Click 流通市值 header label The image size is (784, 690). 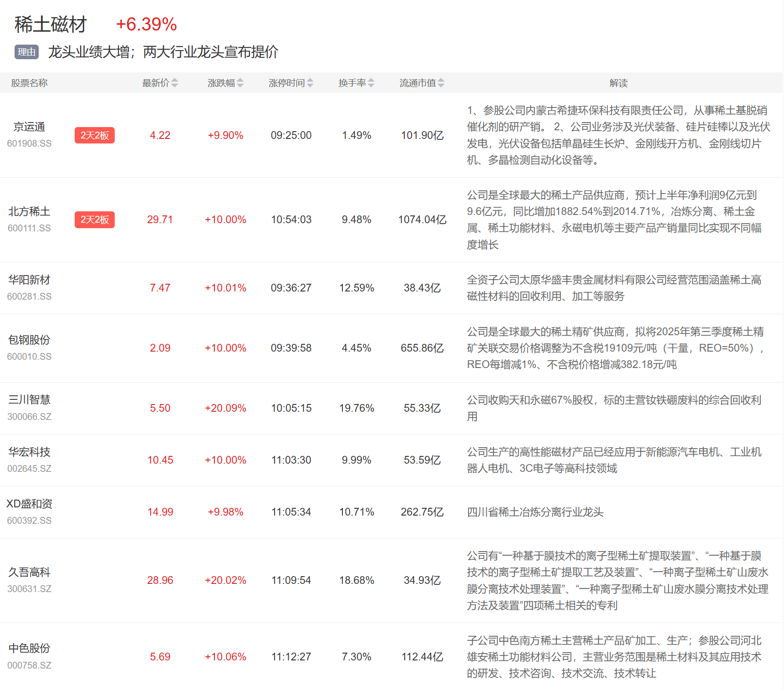tap(417, 83)
